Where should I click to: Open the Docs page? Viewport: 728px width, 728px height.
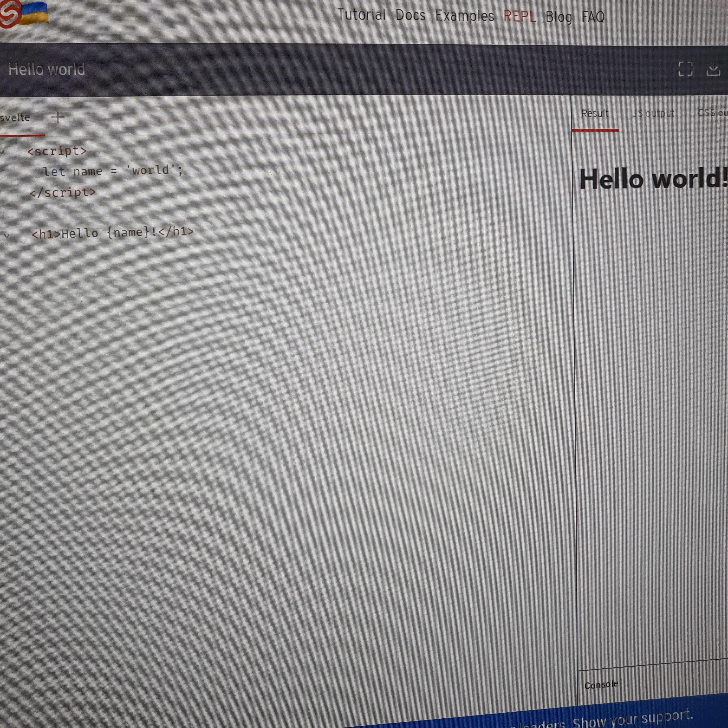[x=410, y=15]
